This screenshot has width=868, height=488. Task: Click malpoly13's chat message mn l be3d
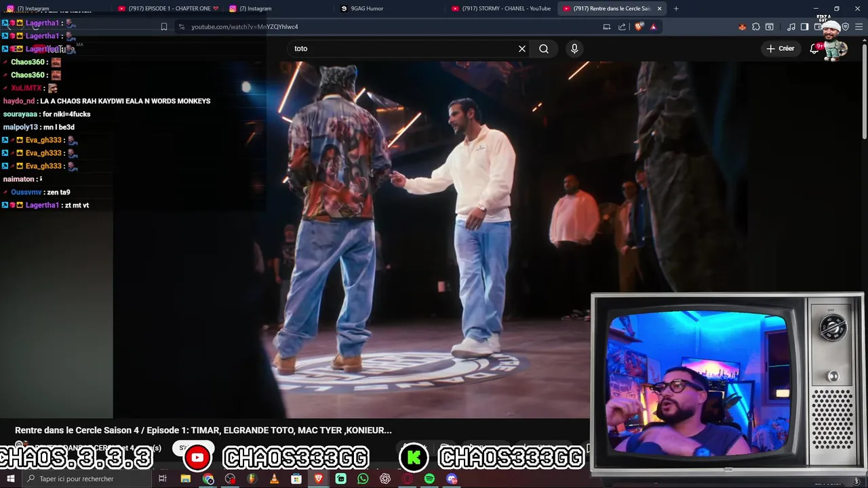[x=39, y=127]
